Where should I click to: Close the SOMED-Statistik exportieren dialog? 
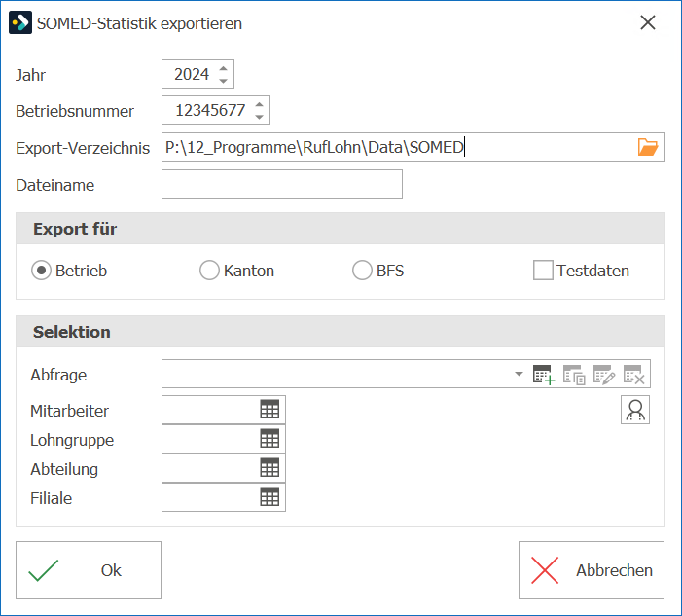[648, 22]
